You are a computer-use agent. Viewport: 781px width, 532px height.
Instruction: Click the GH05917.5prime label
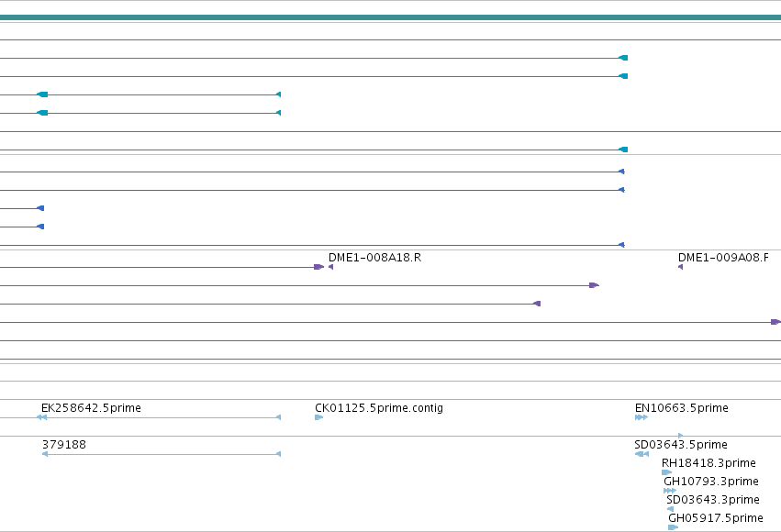716,518
